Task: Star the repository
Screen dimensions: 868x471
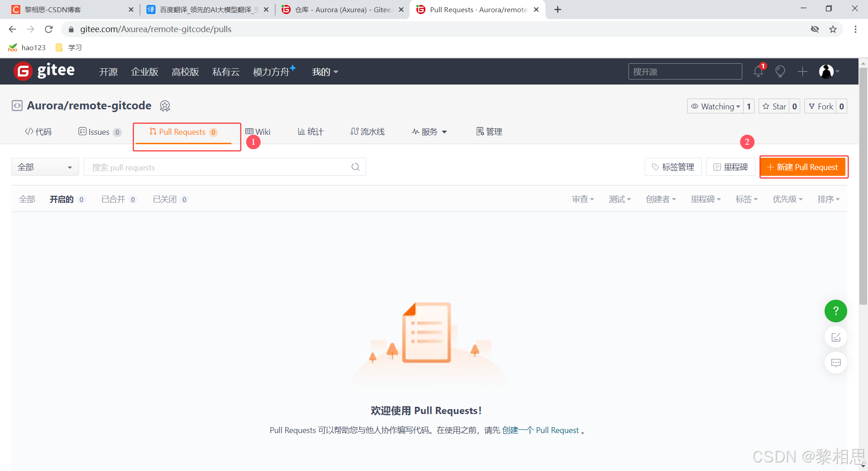Action: [774, 106]
